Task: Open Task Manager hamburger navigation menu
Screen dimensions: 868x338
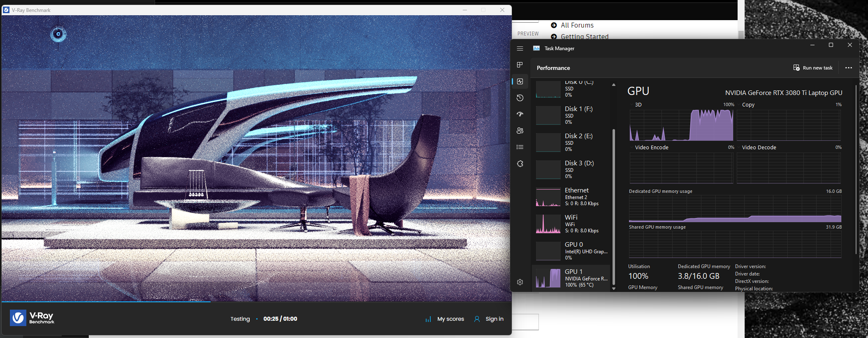Action: tap(520, 49)
